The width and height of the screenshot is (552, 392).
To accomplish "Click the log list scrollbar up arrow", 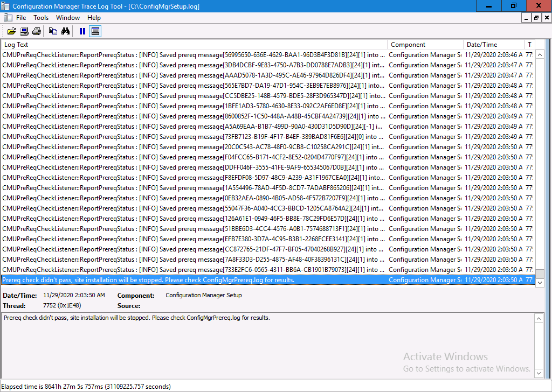I will pos(539,54).
